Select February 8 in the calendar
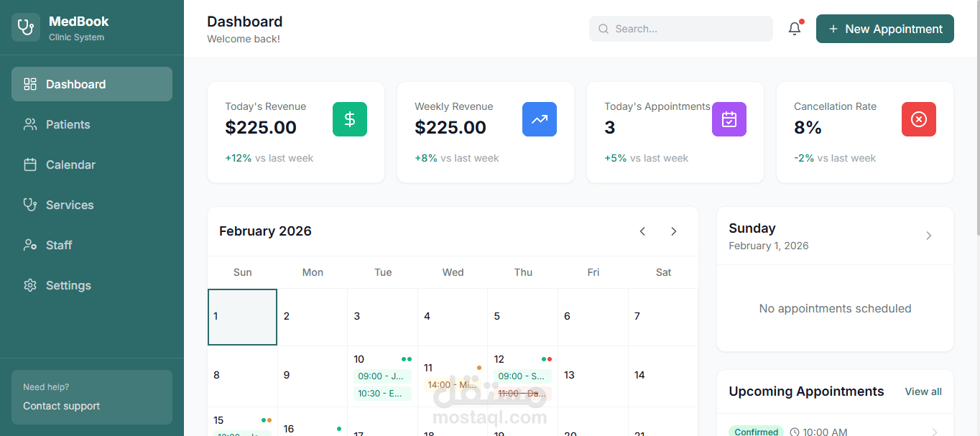Image resolution: width=980 pixels, height=436 pixels. click(x=242, y=376)
